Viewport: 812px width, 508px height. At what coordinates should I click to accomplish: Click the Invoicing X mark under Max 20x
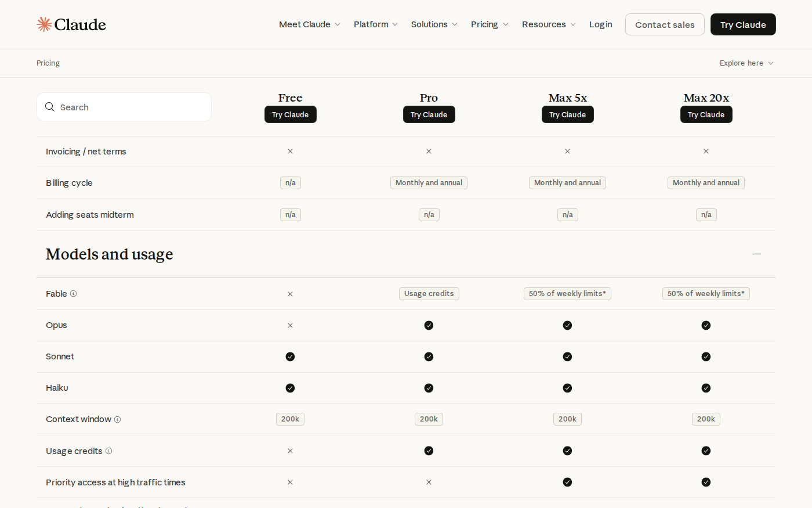tap(706, 151)
